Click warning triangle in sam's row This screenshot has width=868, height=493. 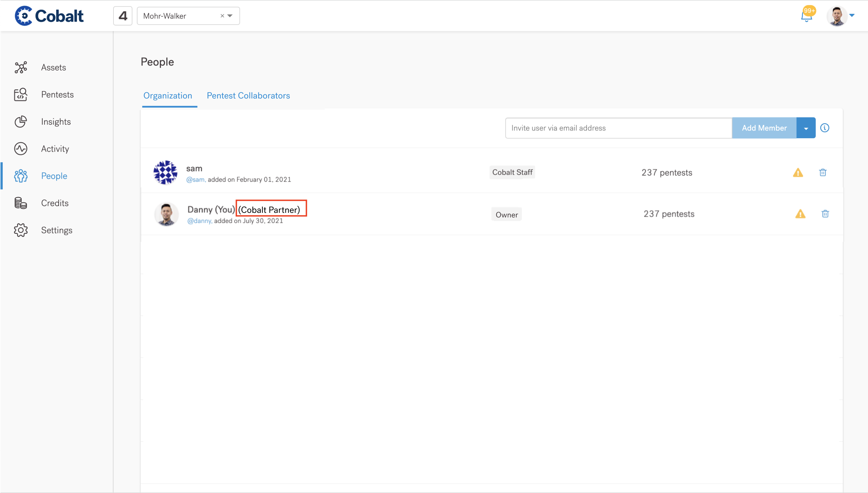point(798,173)
